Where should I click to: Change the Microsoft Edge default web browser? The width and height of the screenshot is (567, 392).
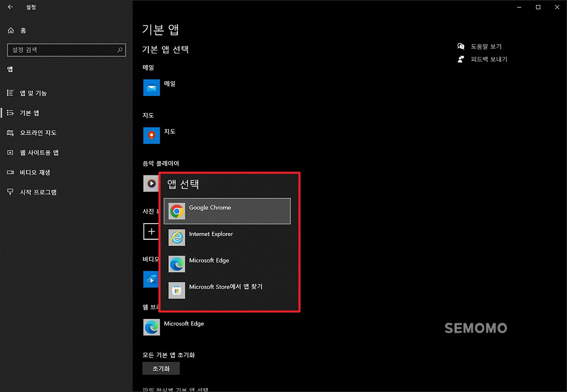point(174,327)
